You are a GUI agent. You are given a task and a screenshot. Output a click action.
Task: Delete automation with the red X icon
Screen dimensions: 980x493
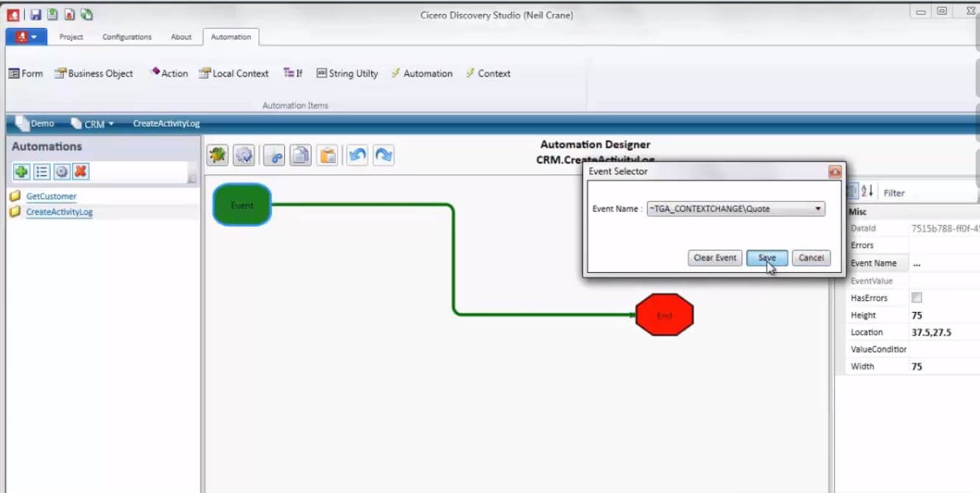[x=81, y=171]
